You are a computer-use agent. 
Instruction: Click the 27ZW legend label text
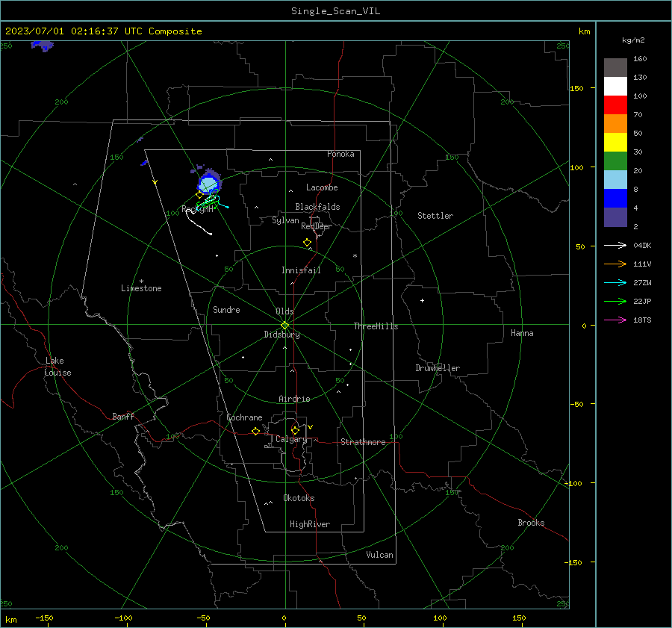tap(642, 283)
